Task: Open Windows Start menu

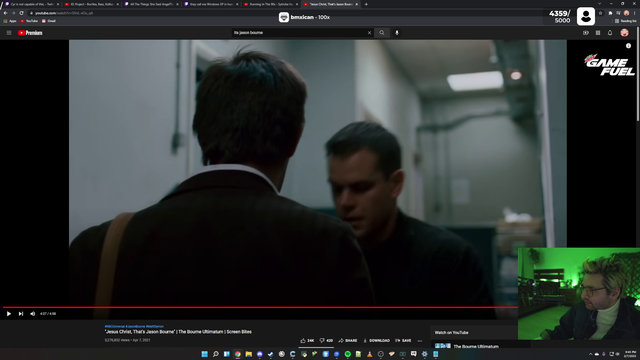Action: [204, 354]
